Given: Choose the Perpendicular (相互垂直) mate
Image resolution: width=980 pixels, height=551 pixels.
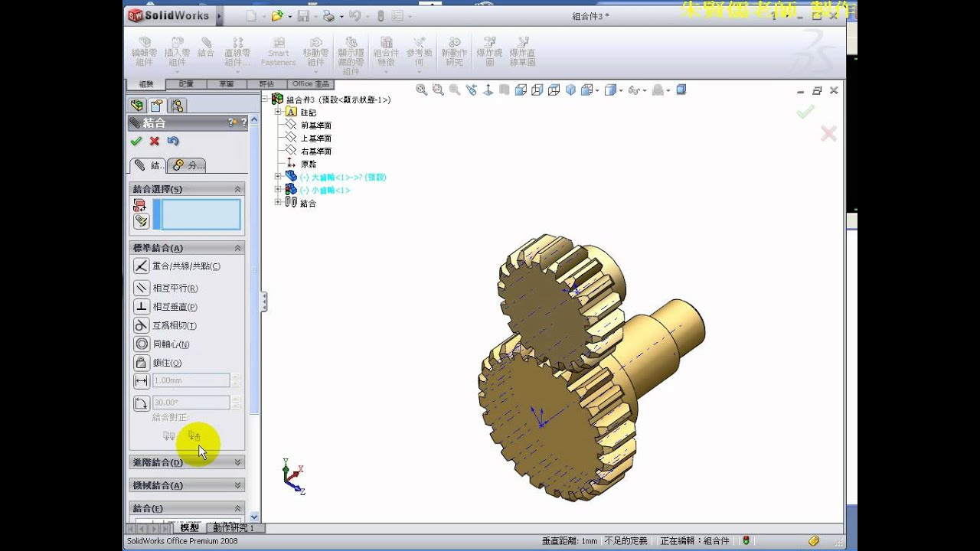Looking at the screenshot, I should (142, 306).
